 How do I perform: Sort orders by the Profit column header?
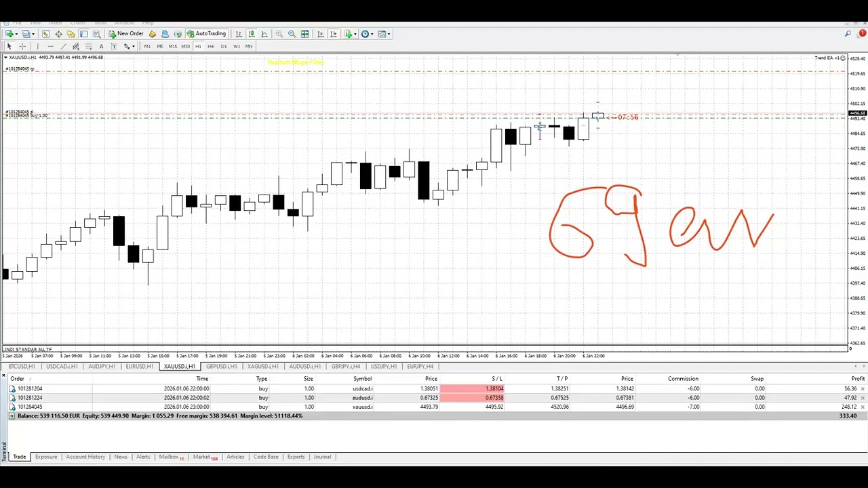[x=858, y=379]
